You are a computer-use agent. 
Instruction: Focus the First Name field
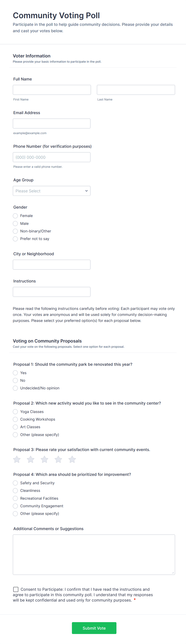click(52, 90)
